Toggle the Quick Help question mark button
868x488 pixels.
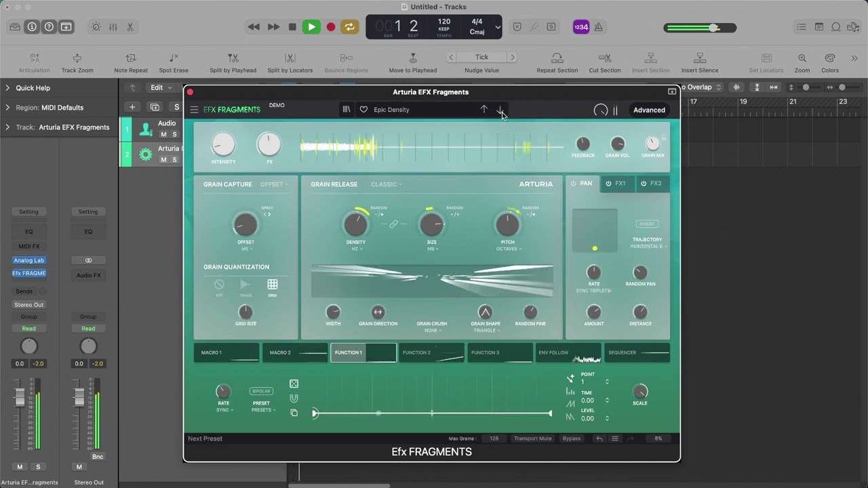49,27
